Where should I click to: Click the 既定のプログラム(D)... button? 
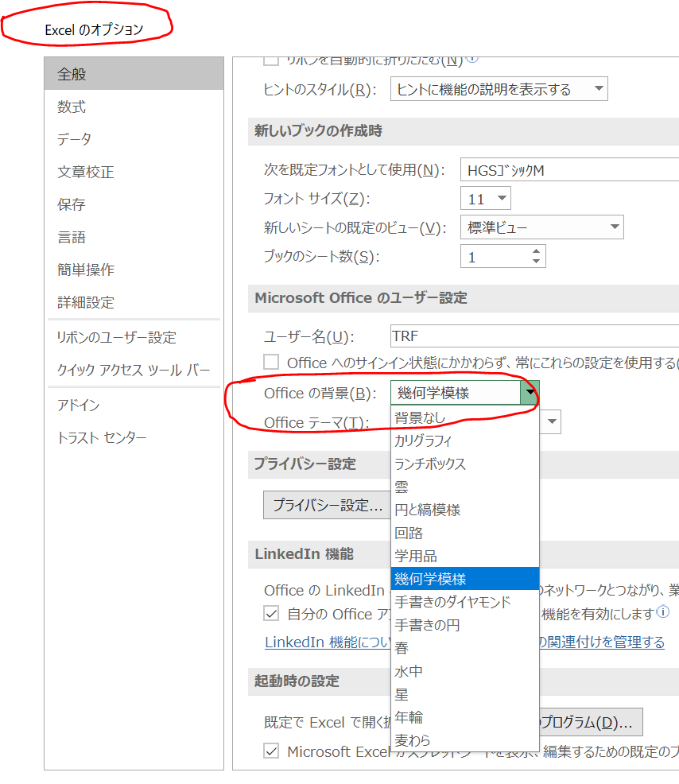pos(591,722)
